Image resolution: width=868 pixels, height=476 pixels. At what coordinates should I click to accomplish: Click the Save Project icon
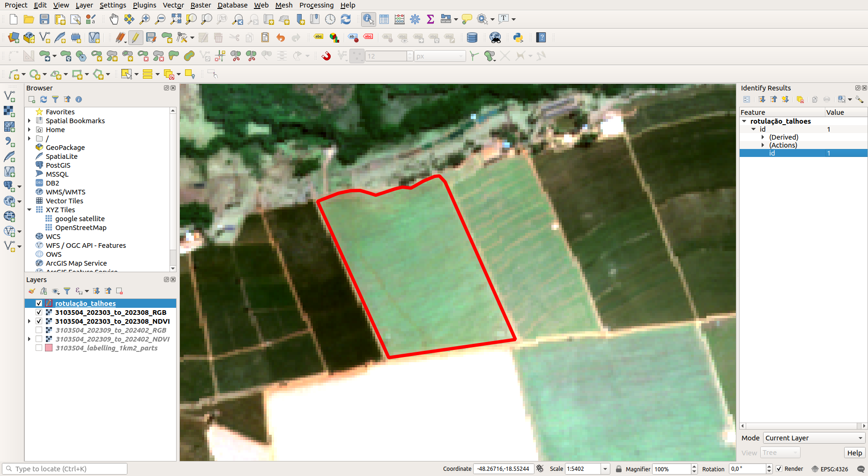coord(45,19)
